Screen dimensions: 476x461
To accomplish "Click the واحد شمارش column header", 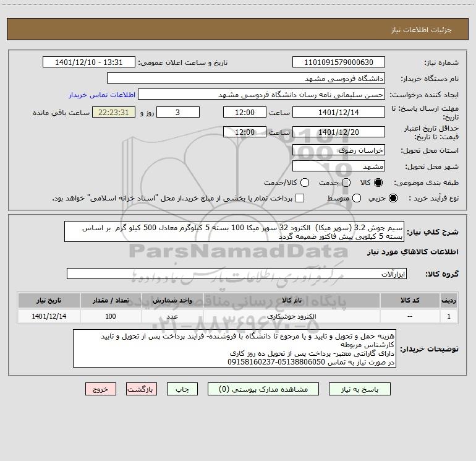I will point(172,300).
